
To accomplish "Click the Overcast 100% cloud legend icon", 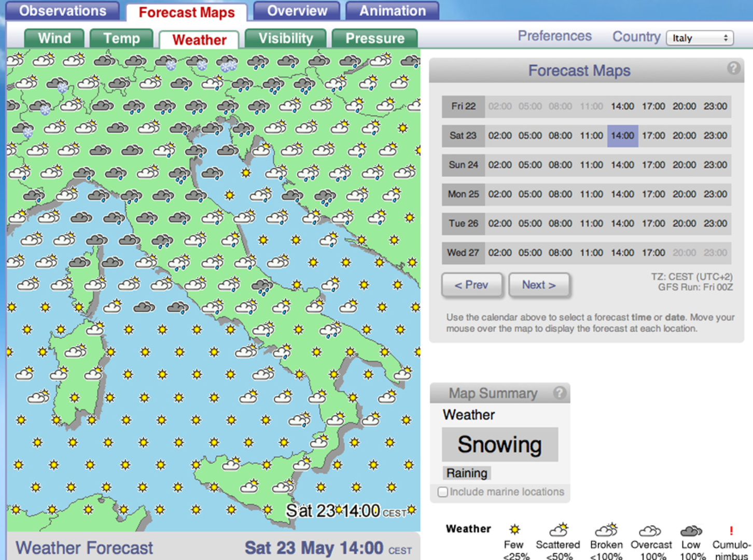I will [x=649, y=531].
